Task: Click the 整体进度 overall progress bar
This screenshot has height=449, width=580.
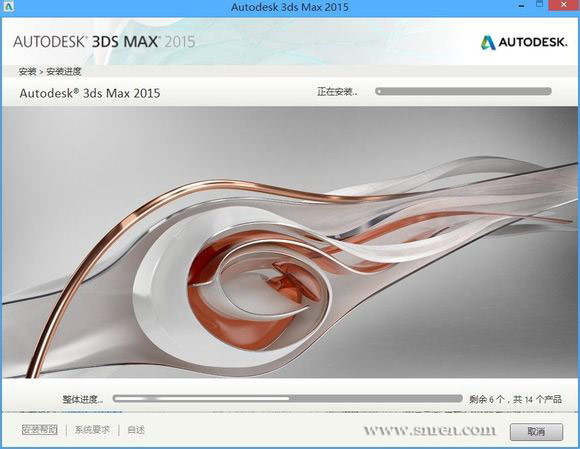Action: click(287, 399)
